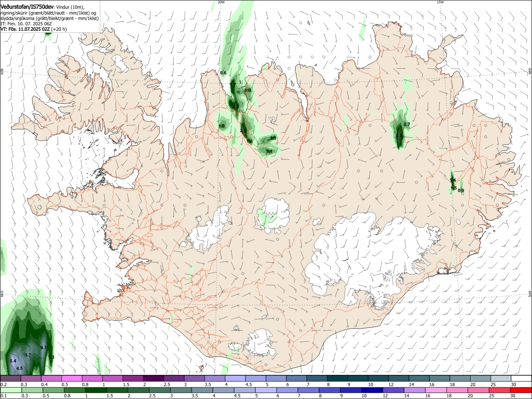Screen dimensions: 532x399
Task: Pick the medium green 0.5–0.8 swatch, lower legend
Action: [x=54, y=390]
